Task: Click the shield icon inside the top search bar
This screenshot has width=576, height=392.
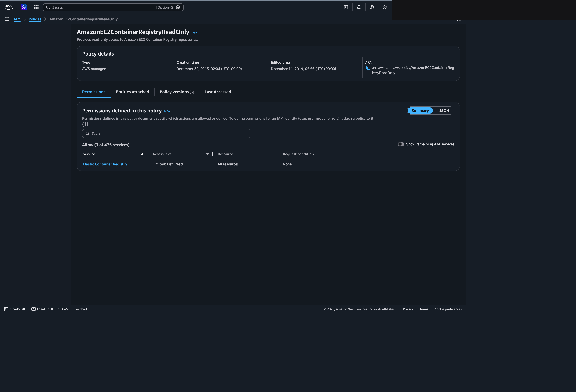Action: tap(178, 7)
